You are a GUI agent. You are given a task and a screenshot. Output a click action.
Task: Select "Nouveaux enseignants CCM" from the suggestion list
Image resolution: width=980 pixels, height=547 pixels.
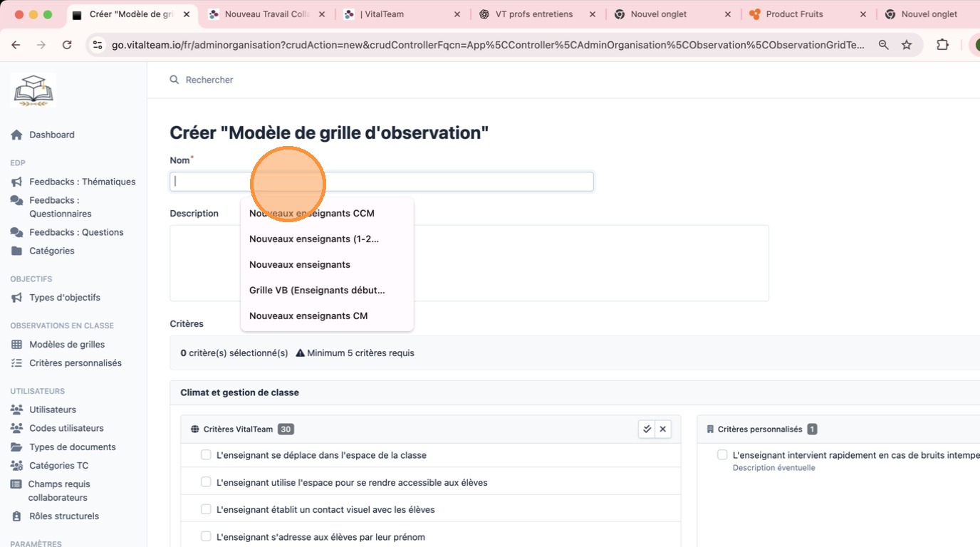[x=312, y=214]
